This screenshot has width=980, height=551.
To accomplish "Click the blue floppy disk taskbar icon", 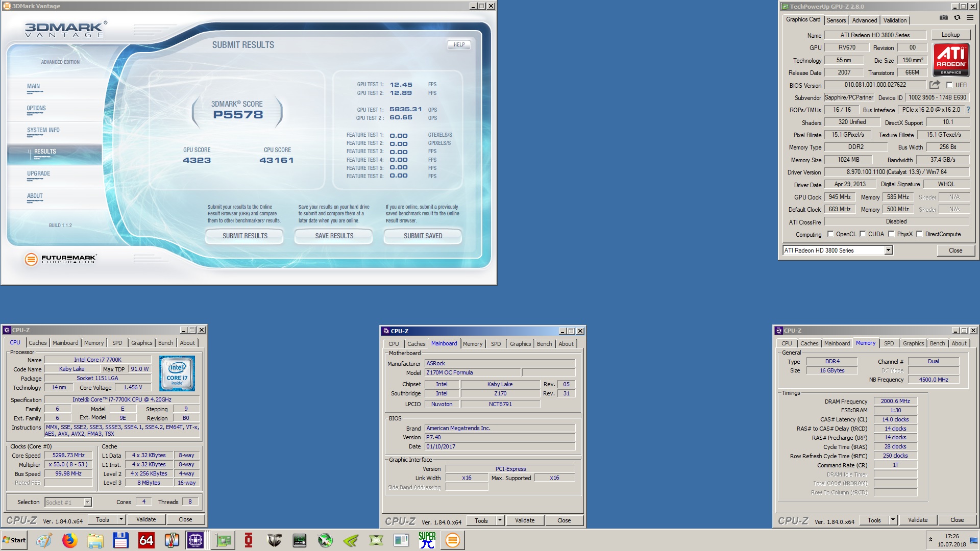I will (x=120, y=540).
